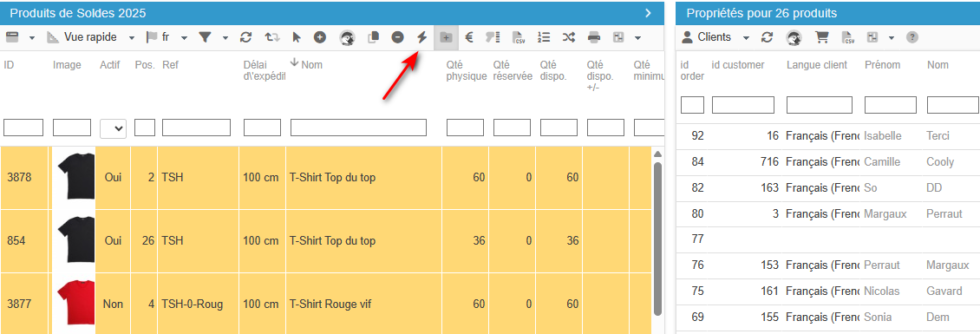Click the duplicate copy icon
Image resolution: width=980 pixels, height=334 pixels.
[373, 37]
